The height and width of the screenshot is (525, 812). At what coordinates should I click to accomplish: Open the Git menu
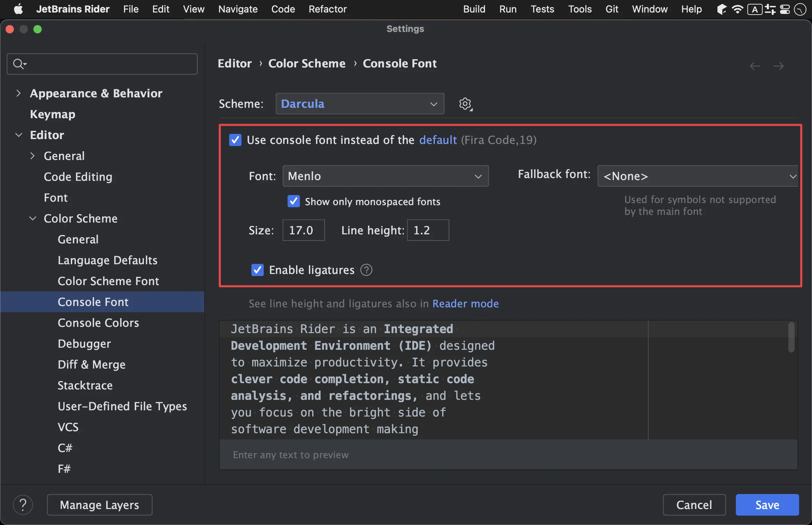coord(612,9)
